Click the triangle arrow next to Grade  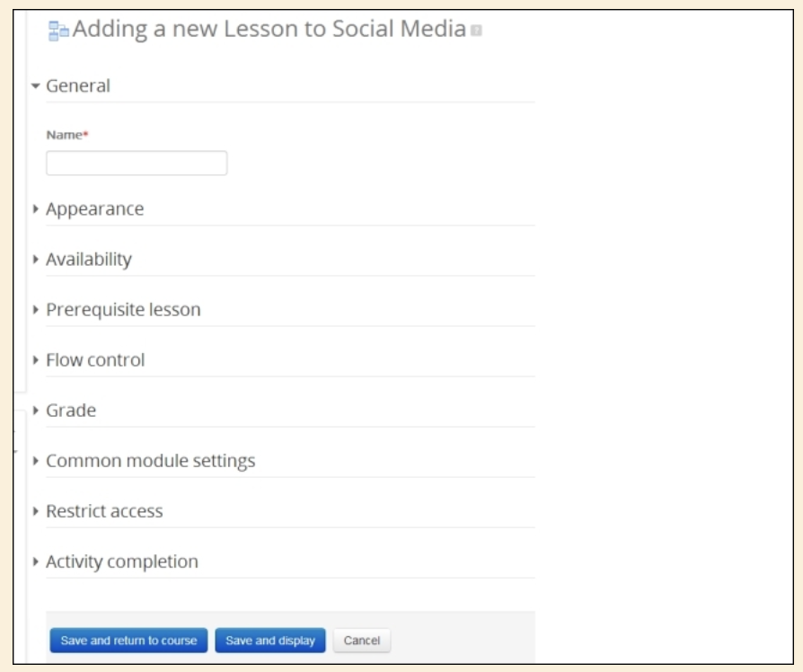coord(35,411)
